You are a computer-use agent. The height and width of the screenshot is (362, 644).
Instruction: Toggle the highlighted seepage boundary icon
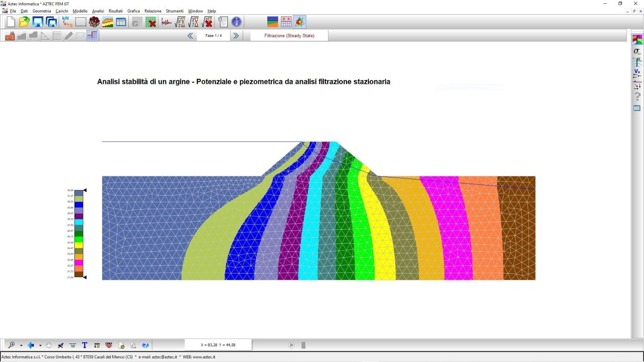coord(92,36)
